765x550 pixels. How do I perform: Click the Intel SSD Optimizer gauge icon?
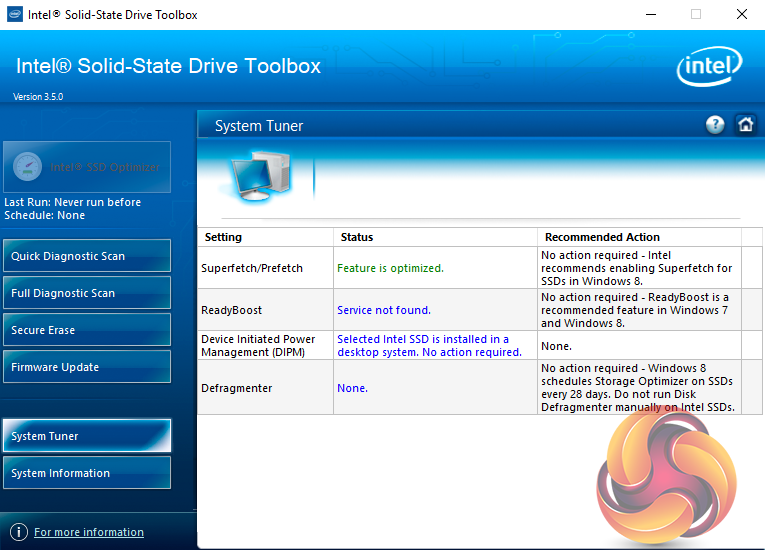27,167
